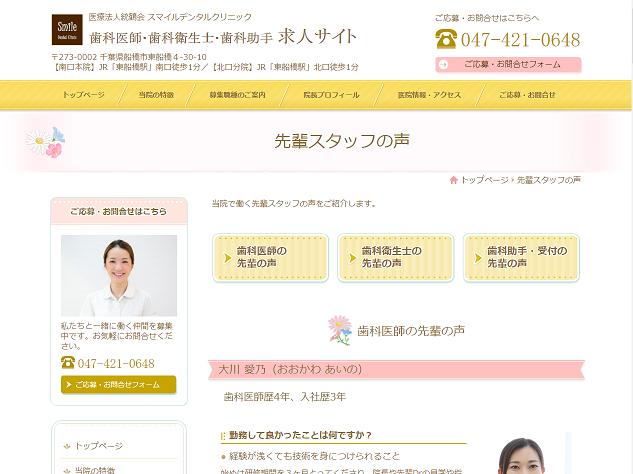Open トップページ in the sidebar menu

point(99,446)
